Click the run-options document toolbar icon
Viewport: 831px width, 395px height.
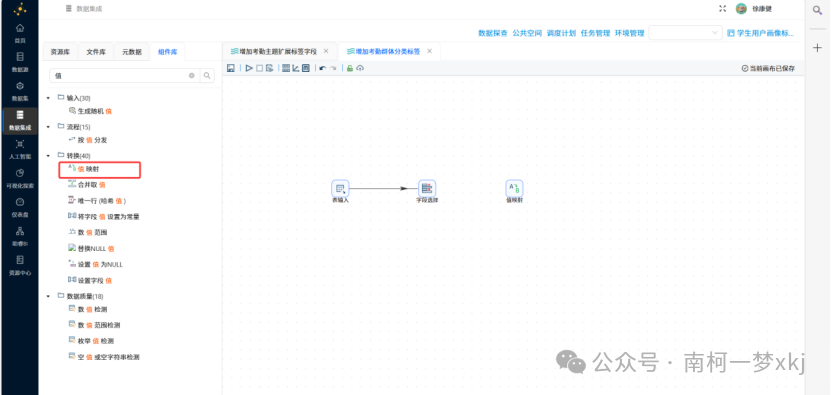pos(269,68)
